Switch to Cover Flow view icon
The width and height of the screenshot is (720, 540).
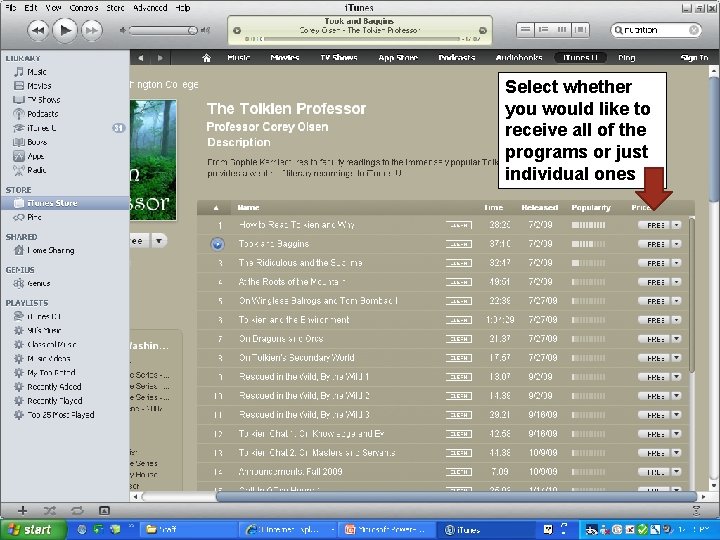pyautogui.click(x=580, y=30)
